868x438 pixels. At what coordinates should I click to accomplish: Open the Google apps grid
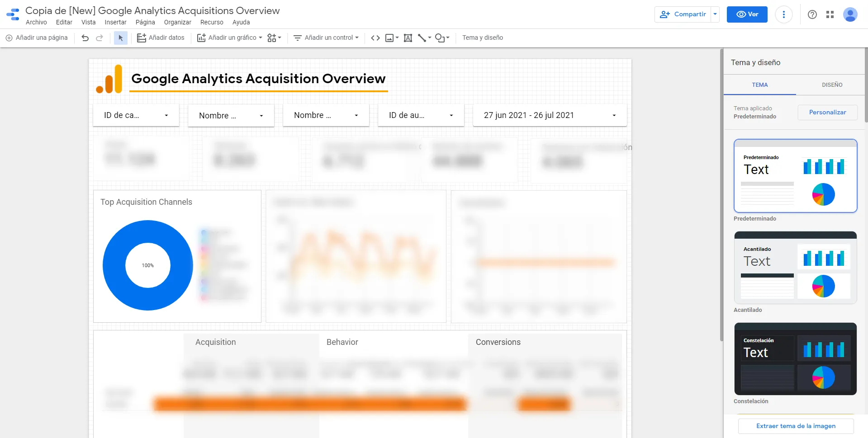pos(830,14)
